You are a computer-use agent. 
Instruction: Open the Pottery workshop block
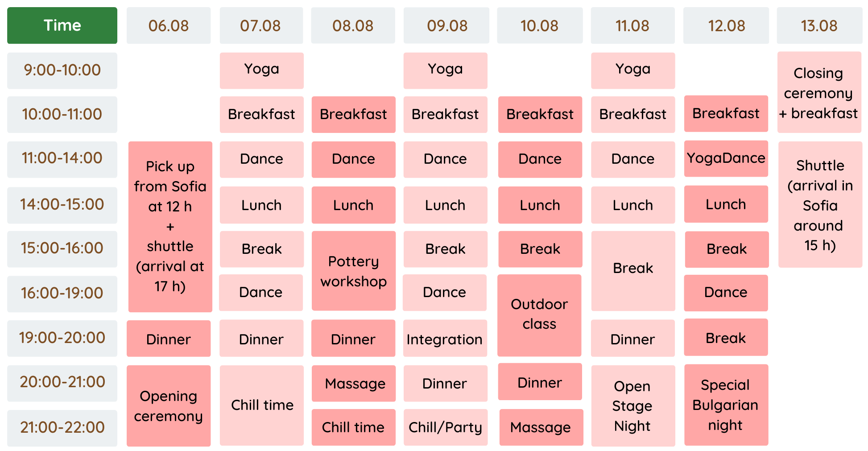tap(354, 271)
